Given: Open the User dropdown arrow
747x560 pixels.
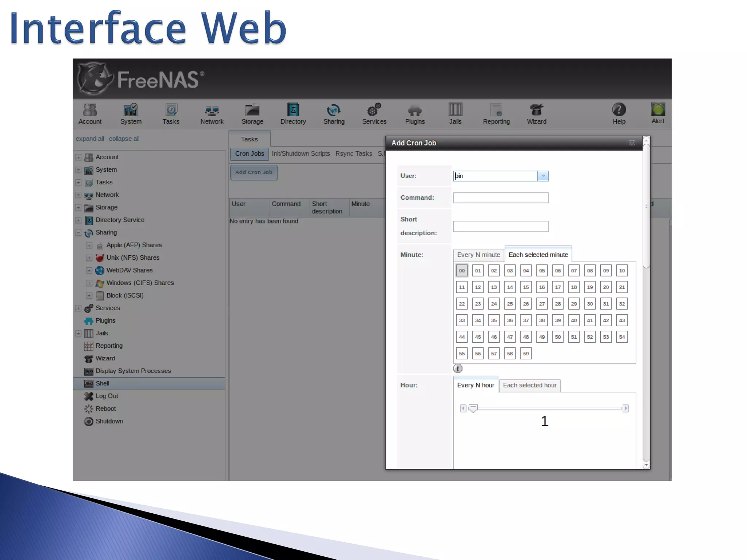Looking at the screenshot, I should [x=543, y=176].
